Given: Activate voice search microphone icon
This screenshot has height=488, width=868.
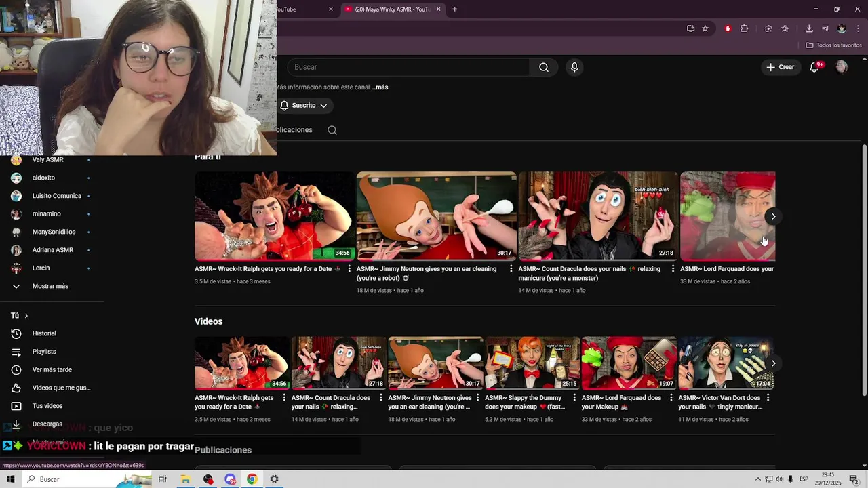Looking at the screenshot, I should [574, 67].
